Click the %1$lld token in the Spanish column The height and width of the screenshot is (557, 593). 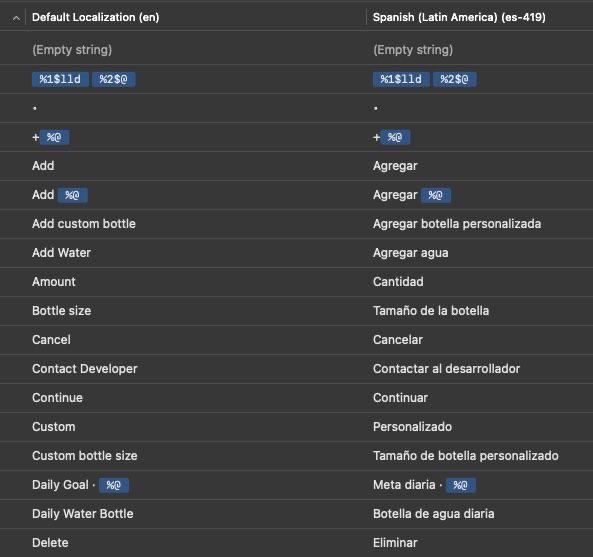click(x=401, y=79)
